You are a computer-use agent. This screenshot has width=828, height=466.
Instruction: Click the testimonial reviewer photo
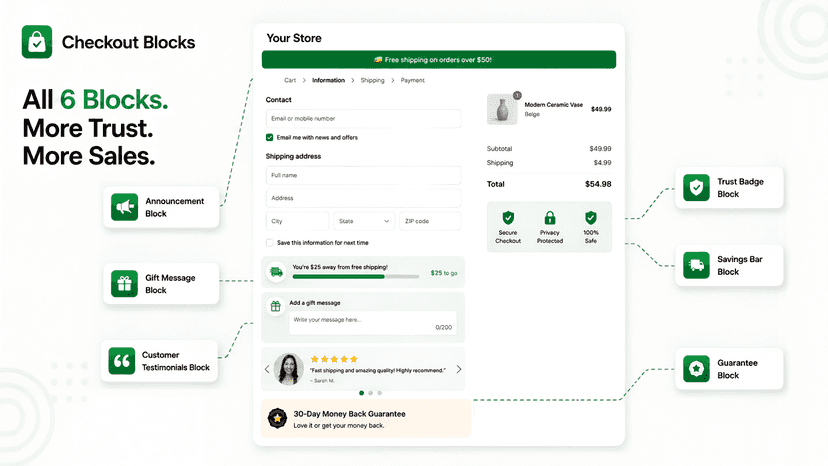[289, 369]
